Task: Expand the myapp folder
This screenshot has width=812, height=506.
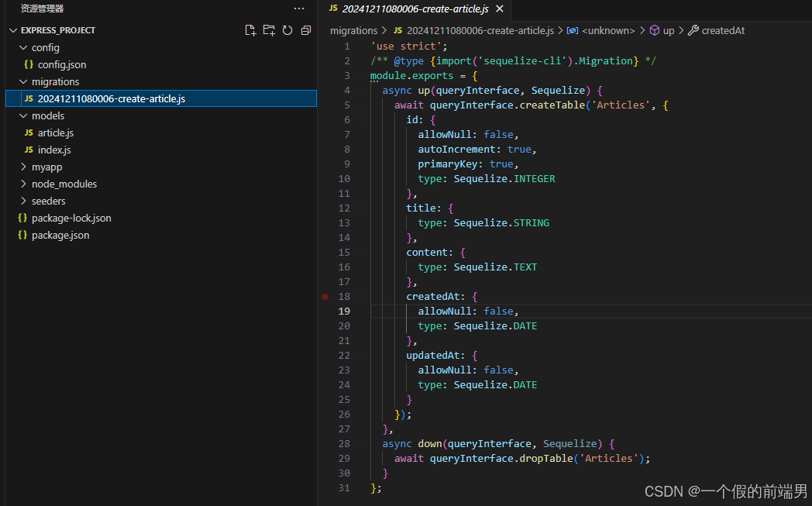Action: [23, 167]
